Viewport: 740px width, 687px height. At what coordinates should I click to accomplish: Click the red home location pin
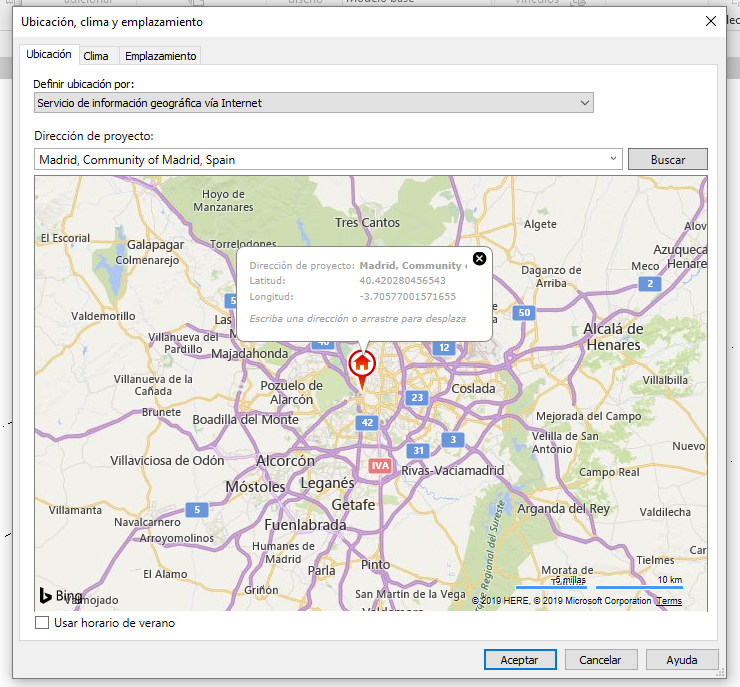click(362, 369)
